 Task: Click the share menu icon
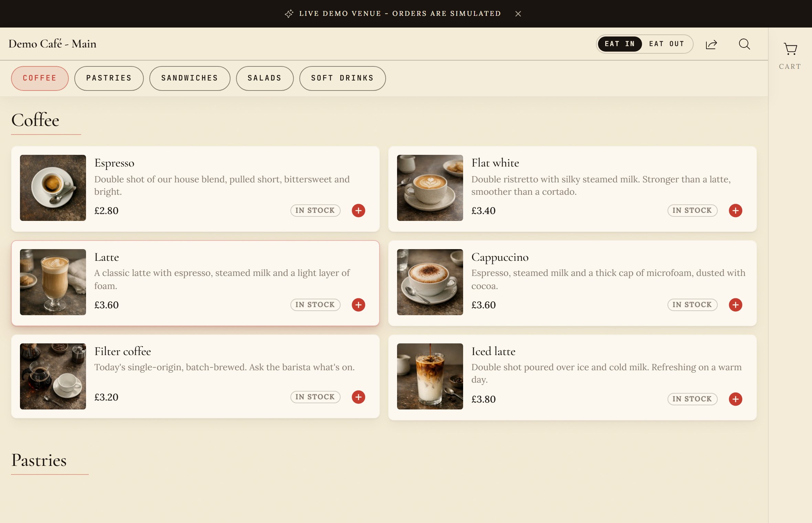click(711, 44)
